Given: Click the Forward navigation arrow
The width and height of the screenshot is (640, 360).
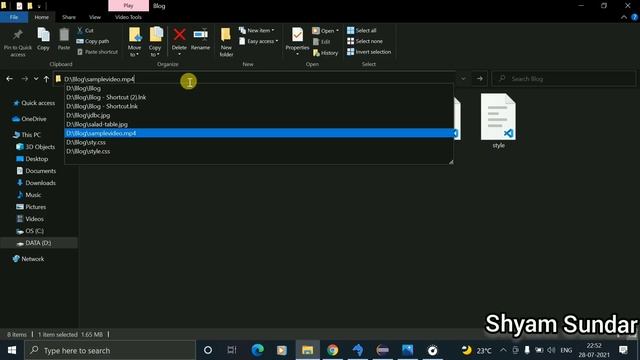Looking at the screenshot, I should (24, 79).
